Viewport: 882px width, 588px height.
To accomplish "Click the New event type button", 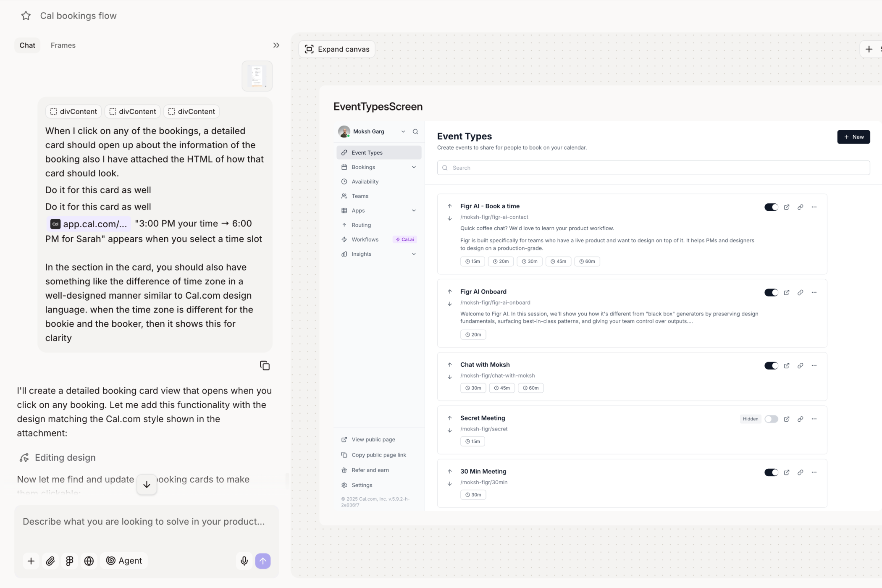I will tap(853, 137).
